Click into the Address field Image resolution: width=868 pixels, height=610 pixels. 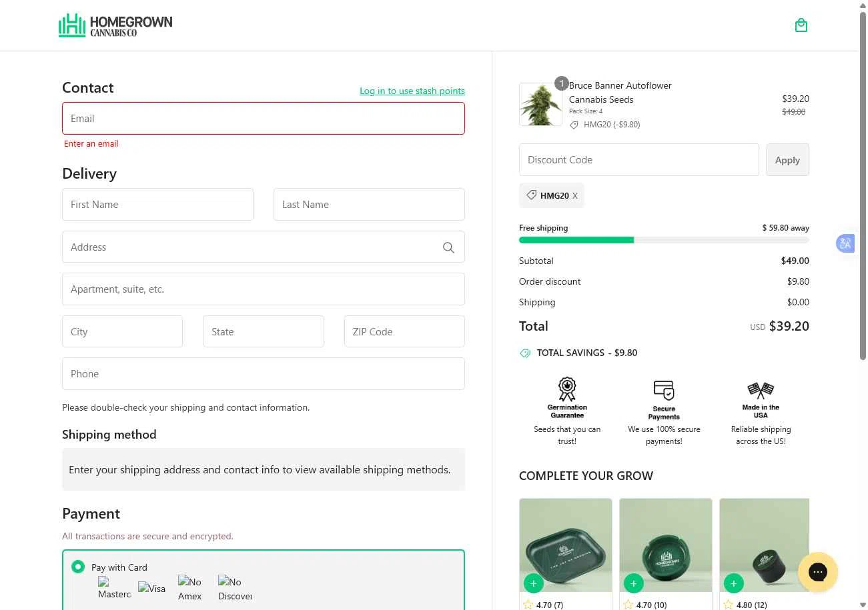click(264, 247)
